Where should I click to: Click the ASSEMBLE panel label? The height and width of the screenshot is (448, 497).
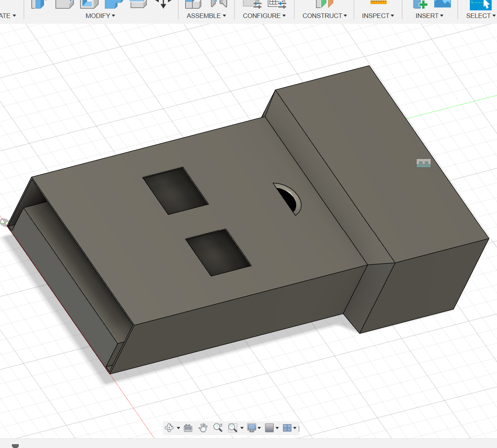[204, 16]
